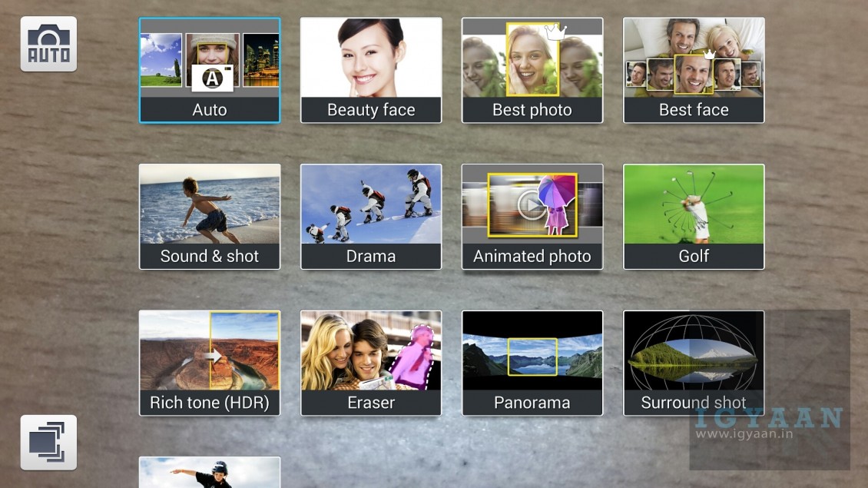Click the crown icon on Best photo
The height and width of the screenshot is (488, 868).
click(x=555, y=32)
